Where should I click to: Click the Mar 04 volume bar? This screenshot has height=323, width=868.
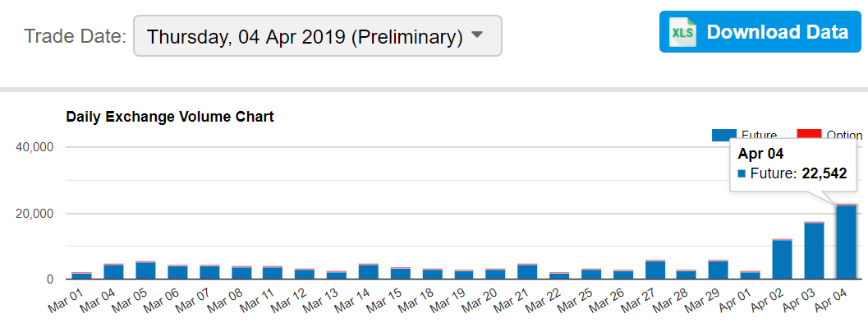click(x=113, y=271)
